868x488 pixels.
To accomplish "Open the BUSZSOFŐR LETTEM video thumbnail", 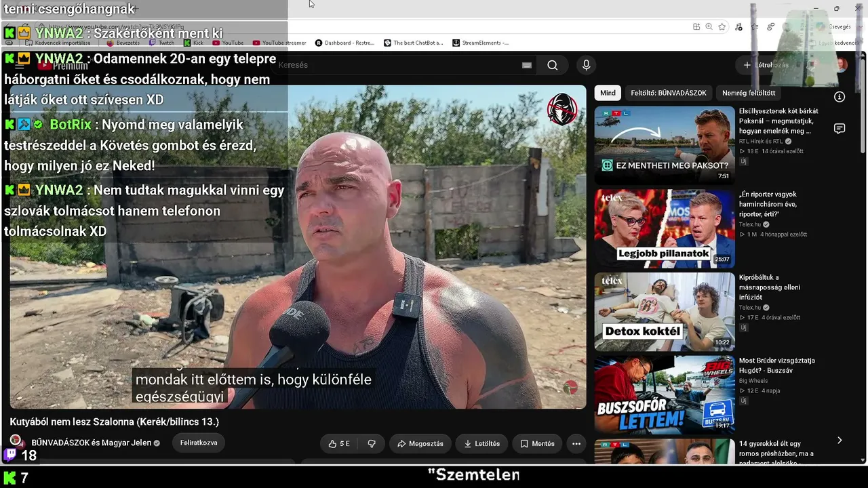I will point(665,395).
